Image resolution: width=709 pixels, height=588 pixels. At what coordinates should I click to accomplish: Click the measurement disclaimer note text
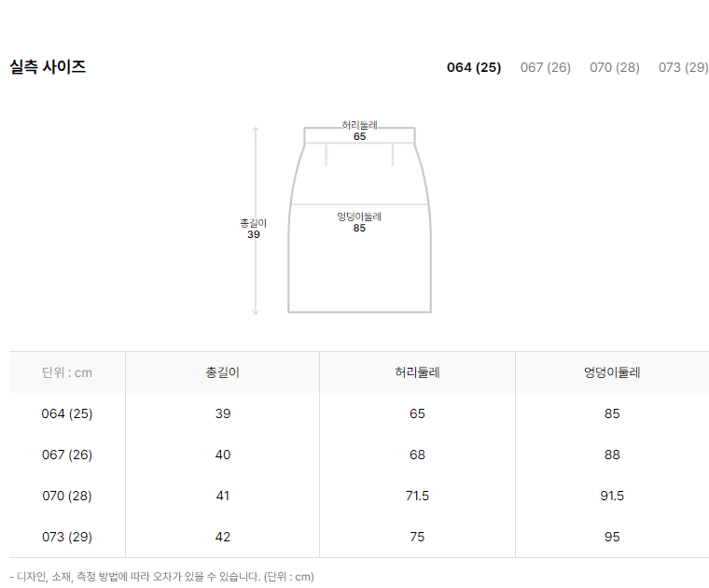(161, 577)
